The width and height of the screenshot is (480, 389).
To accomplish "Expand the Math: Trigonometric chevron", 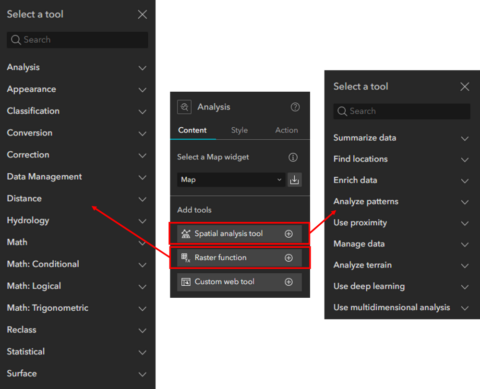I will click(x=142, y=309).
